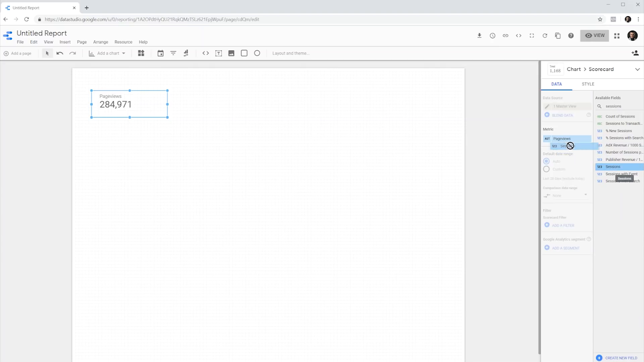Screen dimensions: 644x362
Task: Open the embed report code icon
Action: 519,35
